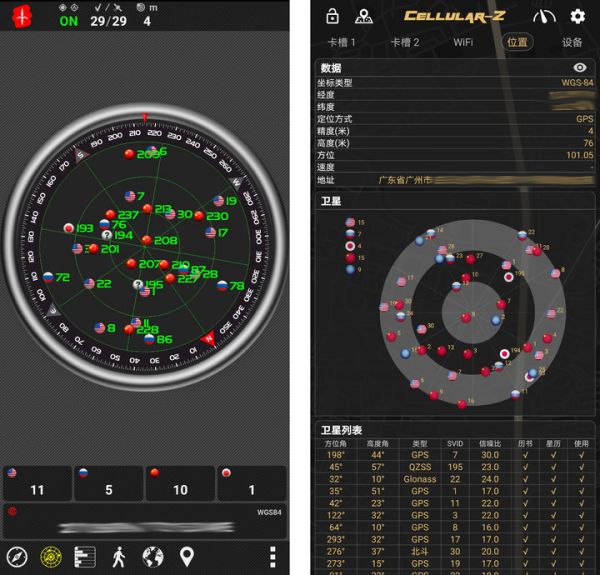Tap the map marker icon in Cellular-Z header
The width and height of the screenshot is (600, 575).
coord(363,16)
